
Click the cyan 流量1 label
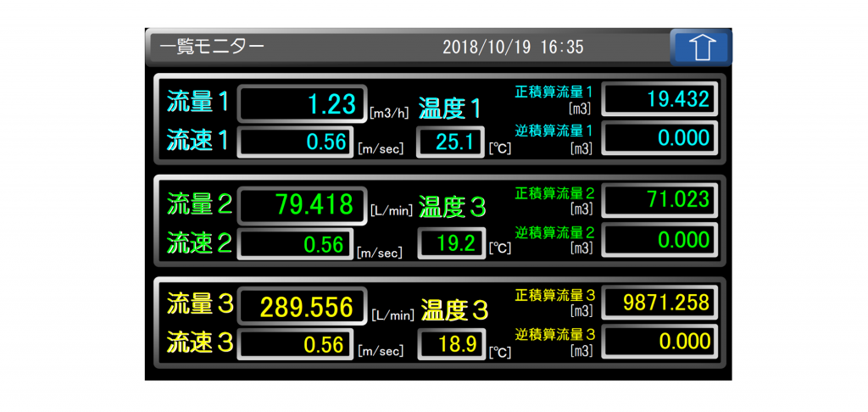[198, 103]
